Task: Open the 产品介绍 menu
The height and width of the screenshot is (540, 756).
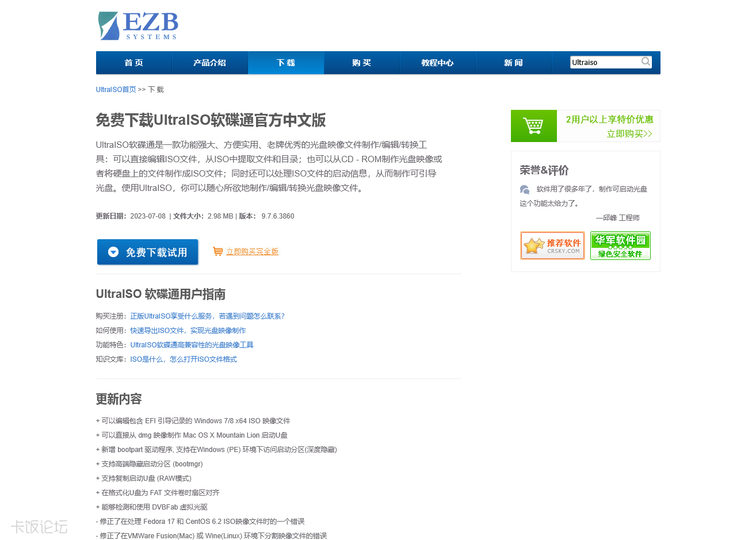Action: [210, 62]
